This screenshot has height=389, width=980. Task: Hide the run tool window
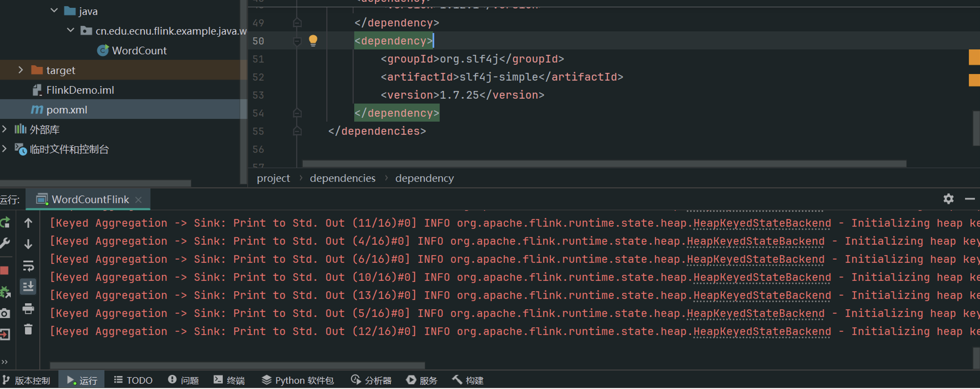(x=970, y=199)
